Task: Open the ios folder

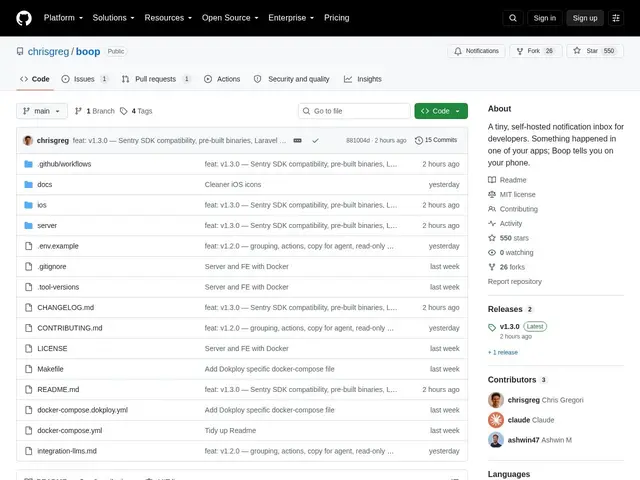Action: [x=42, y=205]
